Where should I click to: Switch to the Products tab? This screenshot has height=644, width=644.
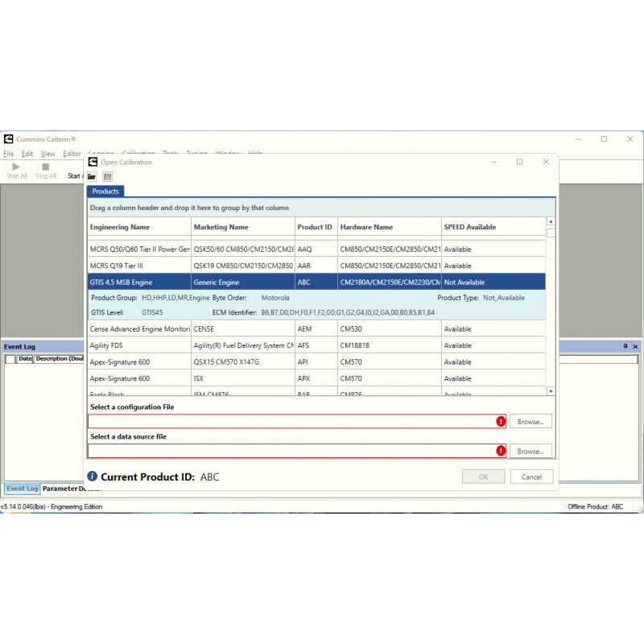point(105,192)
